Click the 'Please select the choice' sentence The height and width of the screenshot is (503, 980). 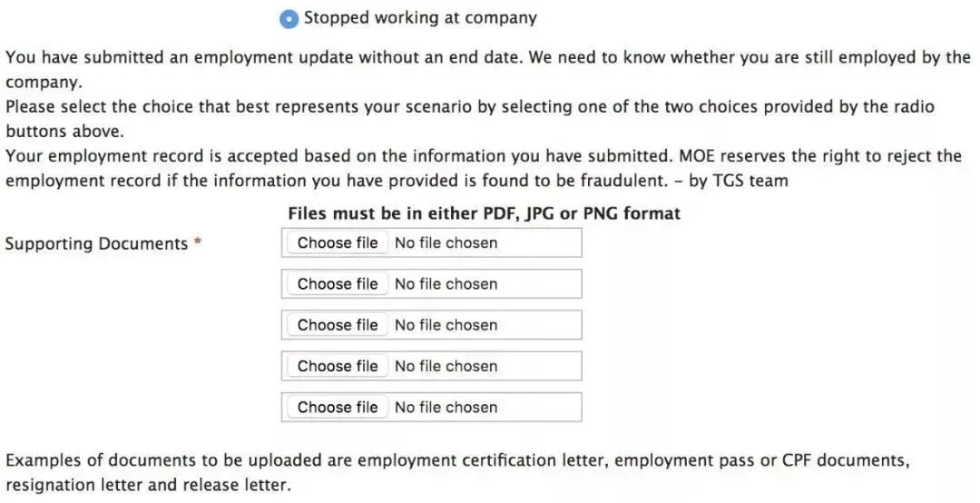point(363,107)
